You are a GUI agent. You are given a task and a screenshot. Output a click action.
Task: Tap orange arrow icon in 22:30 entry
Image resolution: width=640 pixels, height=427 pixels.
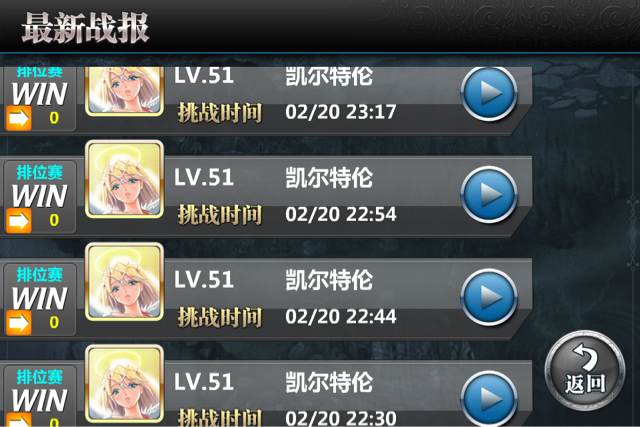18,420
